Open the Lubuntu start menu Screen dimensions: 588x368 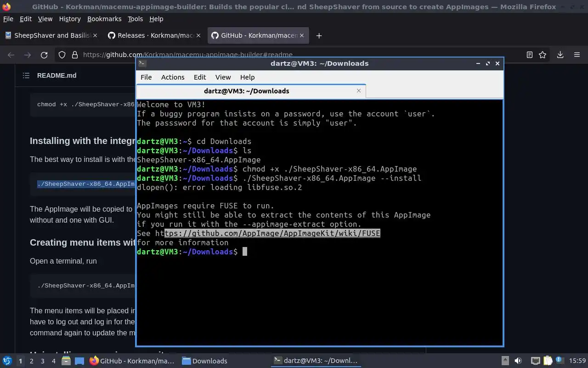tap(7, 361)
